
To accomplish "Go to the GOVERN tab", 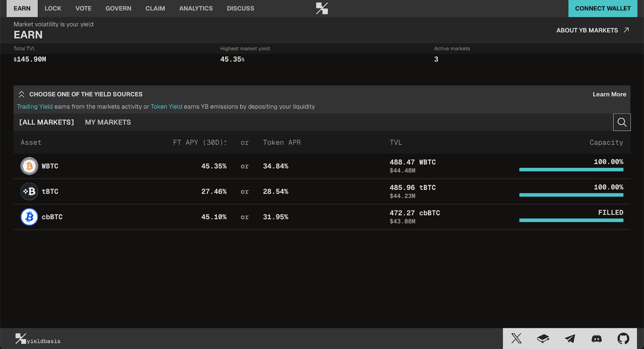I will click(118, 8).
